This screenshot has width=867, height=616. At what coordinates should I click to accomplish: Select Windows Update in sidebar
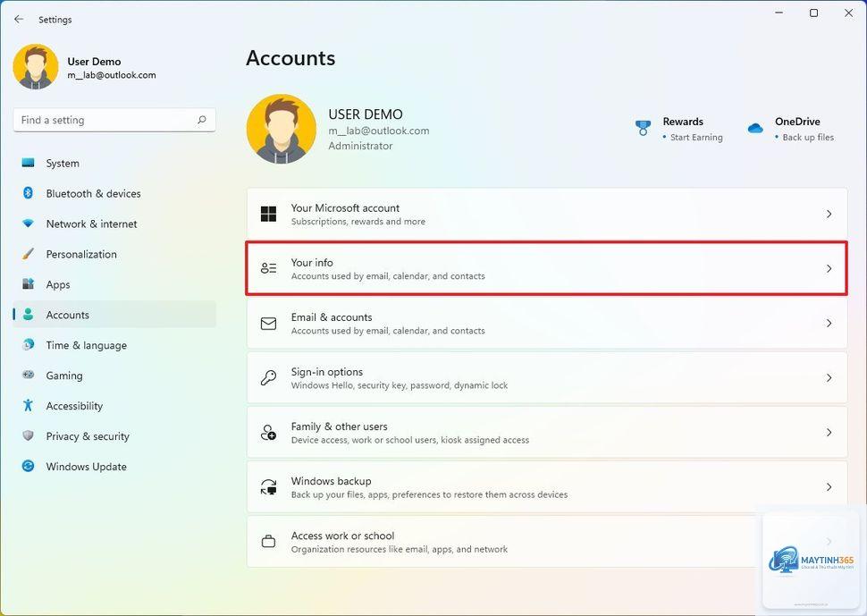click(x=114, y=467)
